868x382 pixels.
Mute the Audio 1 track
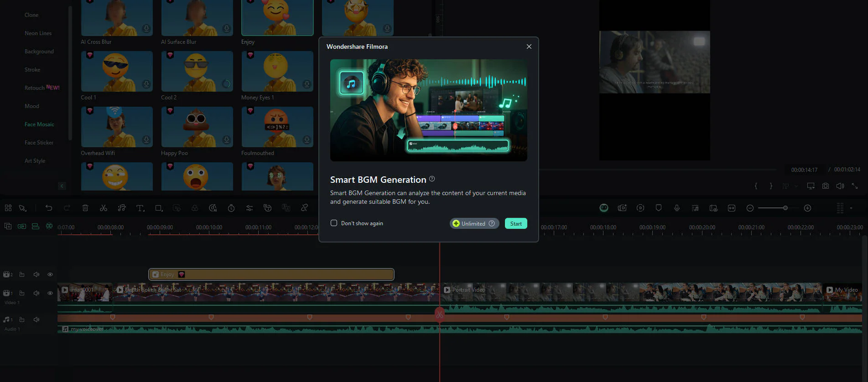point(36,320)
